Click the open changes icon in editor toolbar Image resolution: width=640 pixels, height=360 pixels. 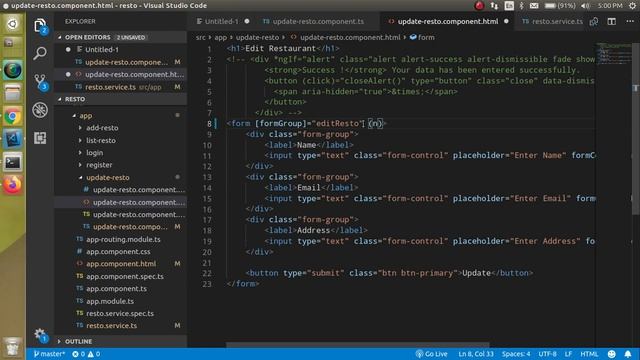[x=594, y=21]
